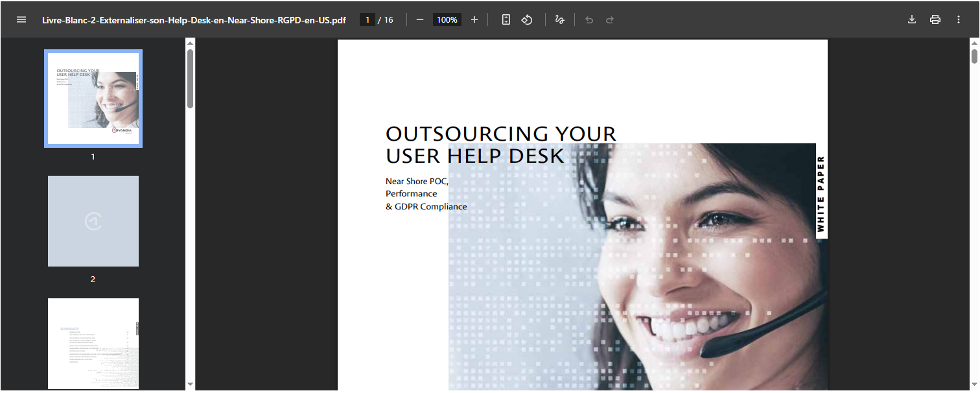Click the 'OUTSOURCING YOUR' heading text
The width and height of the screenshot is (980, 393).
click(x=501, y=134)
